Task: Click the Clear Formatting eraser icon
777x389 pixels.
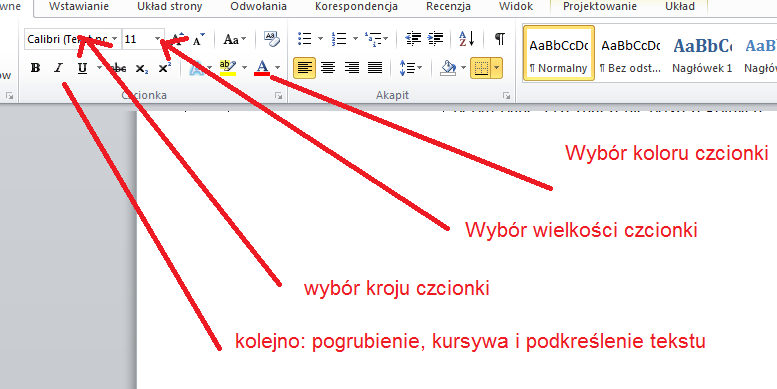Action: (x=272, y=39)
